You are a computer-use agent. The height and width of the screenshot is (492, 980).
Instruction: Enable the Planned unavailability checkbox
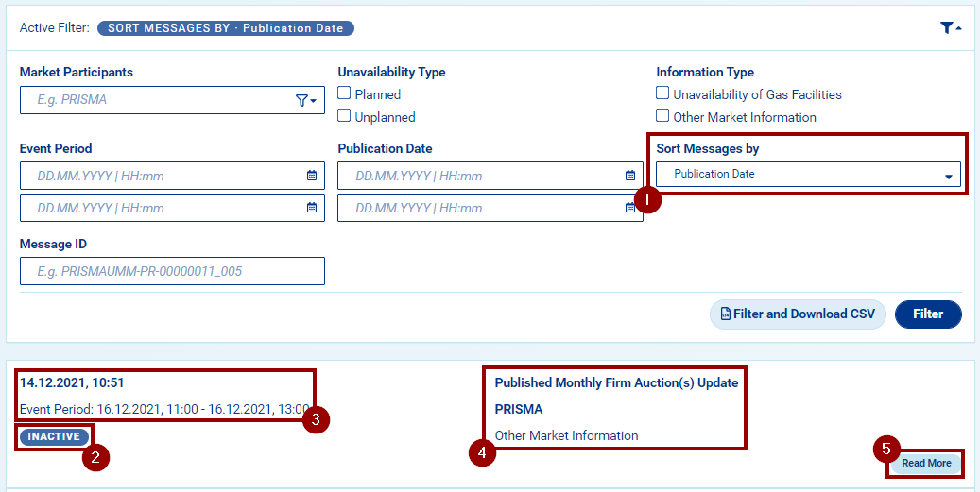coord(345,93)
